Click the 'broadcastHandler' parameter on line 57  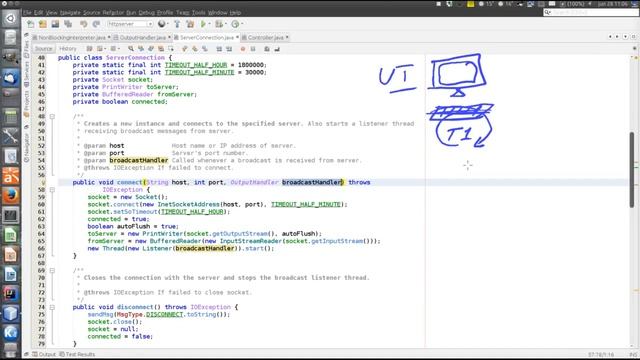[x=312, y=182]
